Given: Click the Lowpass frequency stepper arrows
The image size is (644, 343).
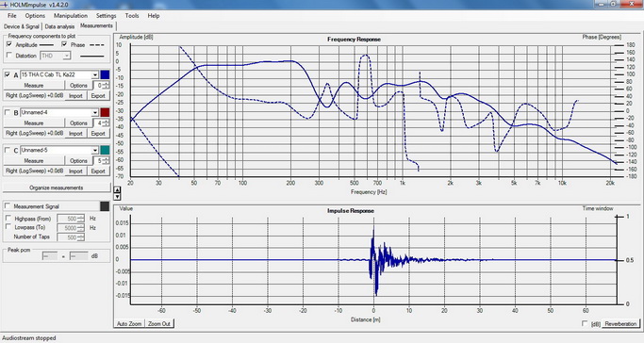Looking at the screenshot, I should [x=81, y=228].
